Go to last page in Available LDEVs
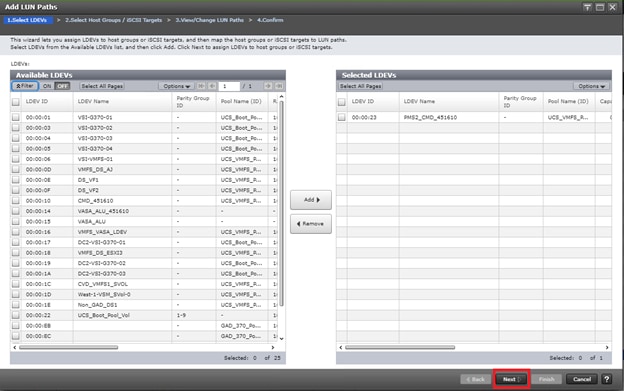The height and width of the screenshot is (391, 624). pyautogui.click(x=279, y=86)
